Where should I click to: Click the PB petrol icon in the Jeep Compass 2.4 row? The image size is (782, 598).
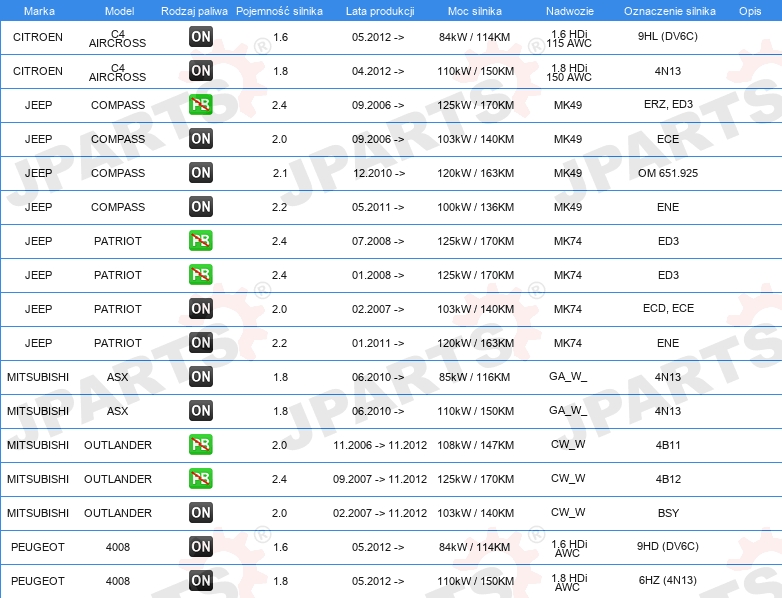[201, 105]
